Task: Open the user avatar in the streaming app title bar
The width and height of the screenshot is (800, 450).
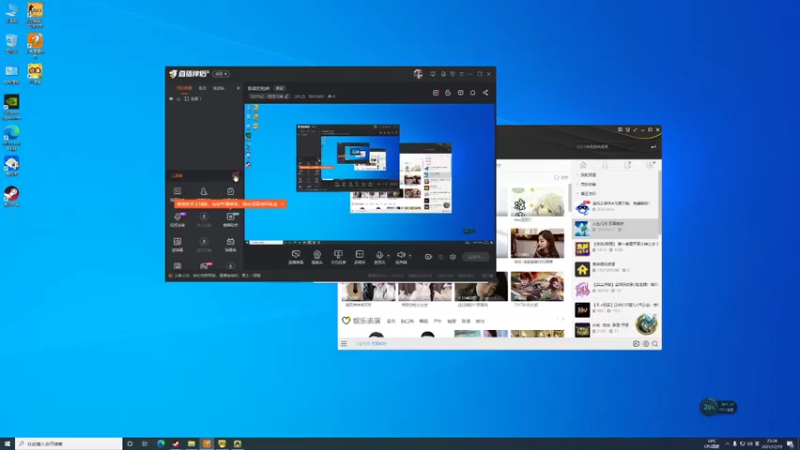Action: (x=418, y=74)
